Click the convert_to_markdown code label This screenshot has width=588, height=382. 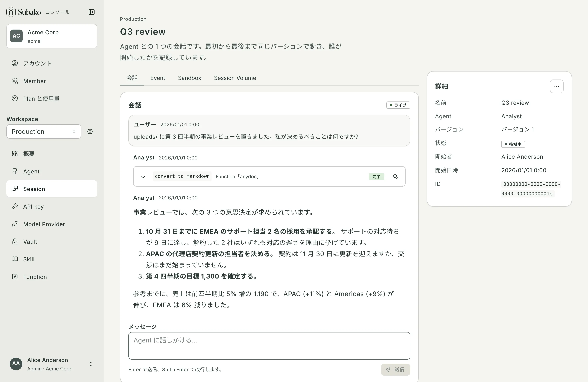182,176
